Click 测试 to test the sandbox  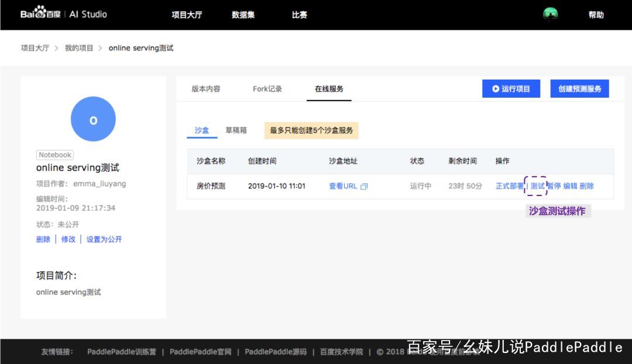[537, 186]
